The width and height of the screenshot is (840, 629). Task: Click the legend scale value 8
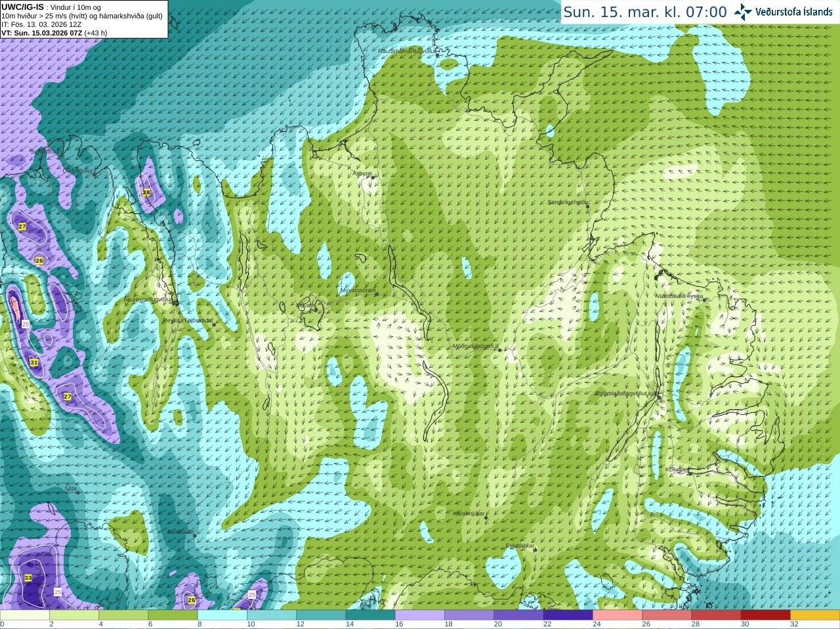point(200,624)
